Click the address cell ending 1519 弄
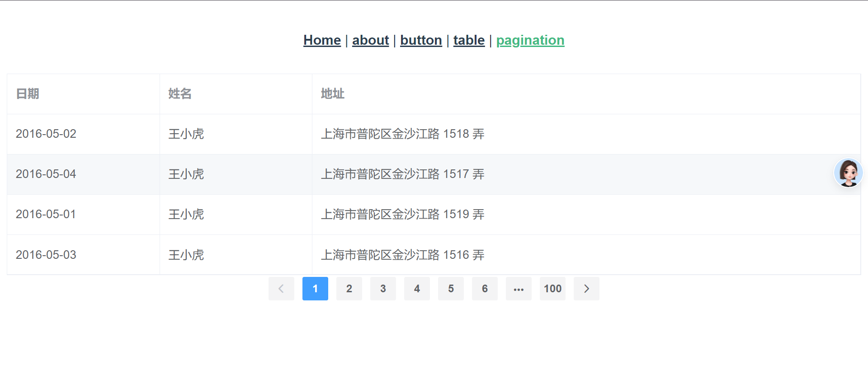Image resolution: width=868 pixels, height=379 pixels. [x=402, y=214]
